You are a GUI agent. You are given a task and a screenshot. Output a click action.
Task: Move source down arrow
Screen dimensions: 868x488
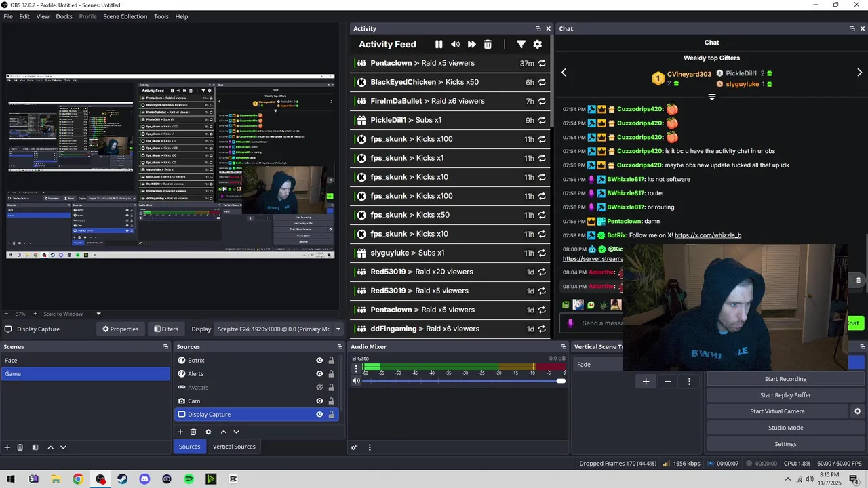point(236,432)
